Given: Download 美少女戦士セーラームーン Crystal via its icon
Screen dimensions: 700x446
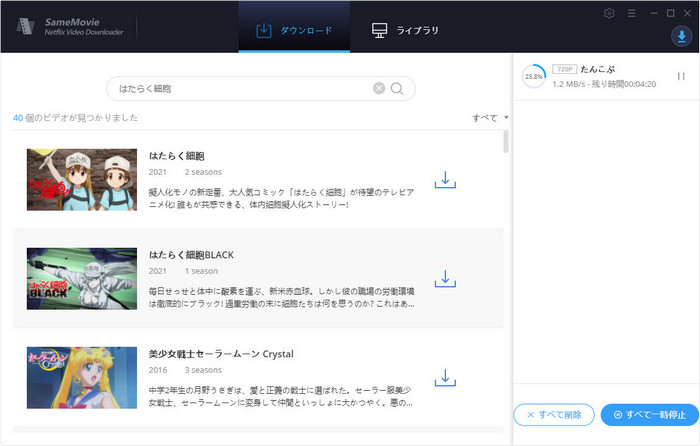Looking at the screenshot, I should point(445,378).
